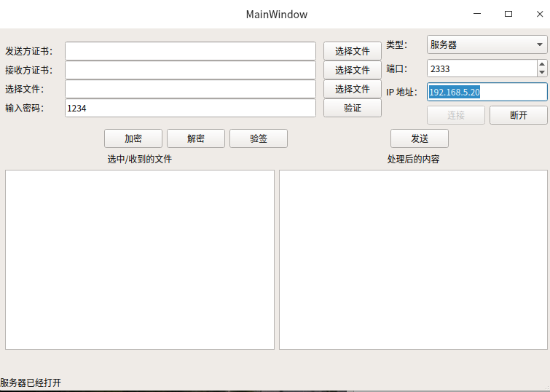Click the 发送 button
550x392 pixels.
420,138
